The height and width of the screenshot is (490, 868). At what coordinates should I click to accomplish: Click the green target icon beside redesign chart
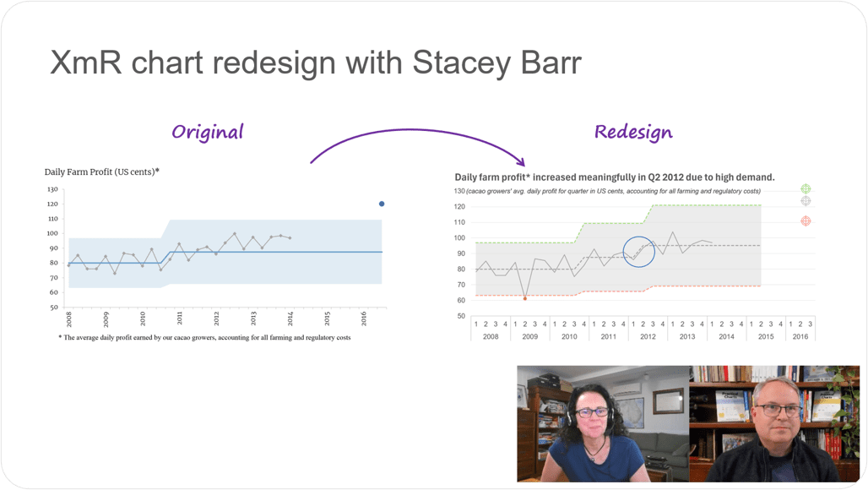pos(806,188)
